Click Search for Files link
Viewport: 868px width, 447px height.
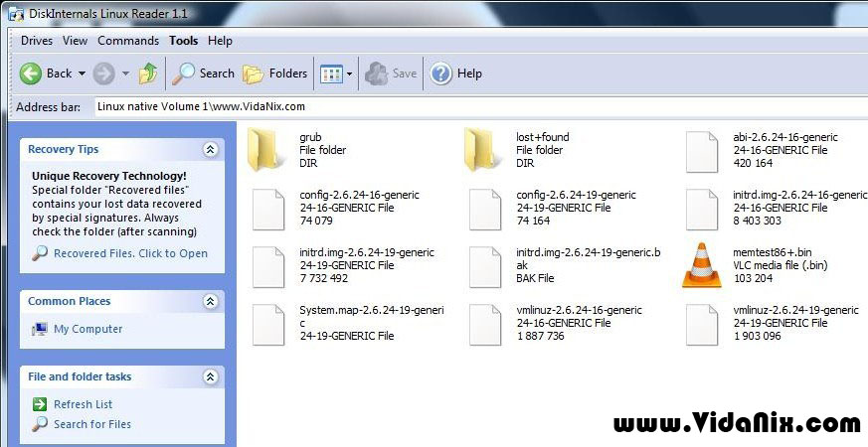click(92, 424)
